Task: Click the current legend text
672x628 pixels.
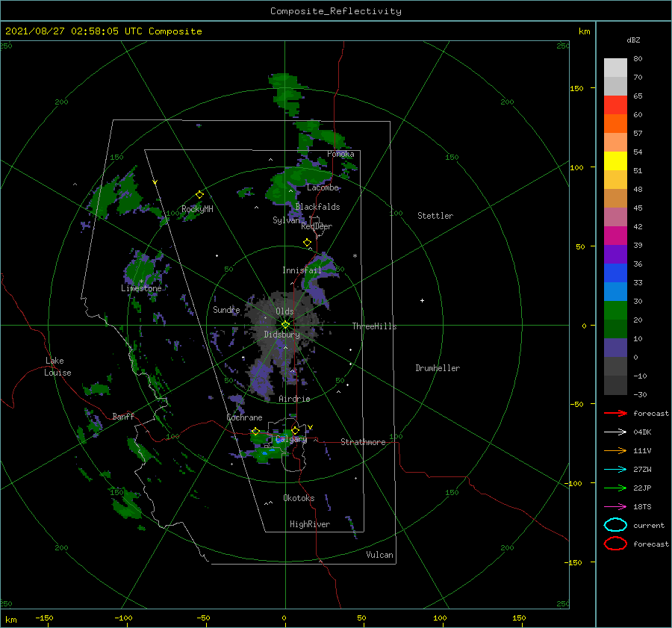Action: click(649, 525)
